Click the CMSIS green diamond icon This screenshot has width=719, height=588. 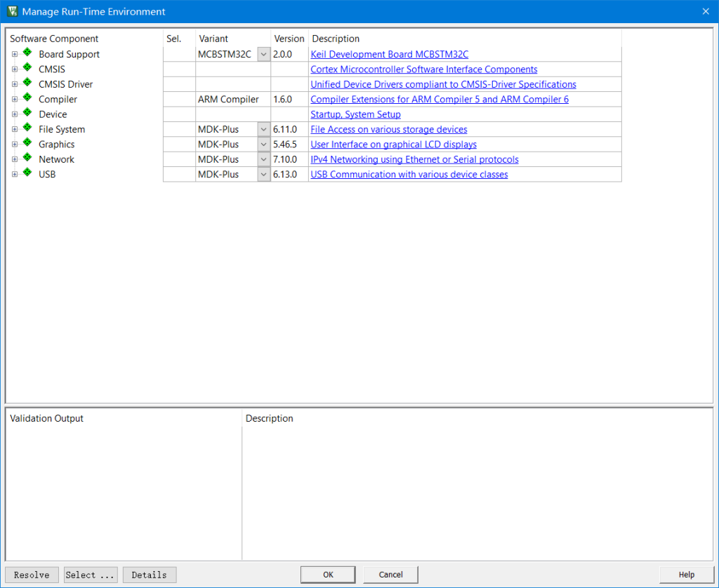click(x=27, y=67)
